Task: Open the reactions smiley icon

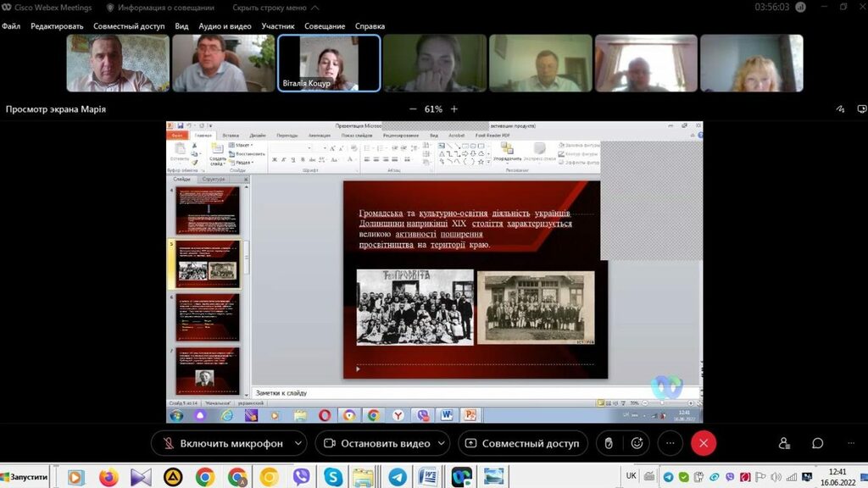Action: 637,443
